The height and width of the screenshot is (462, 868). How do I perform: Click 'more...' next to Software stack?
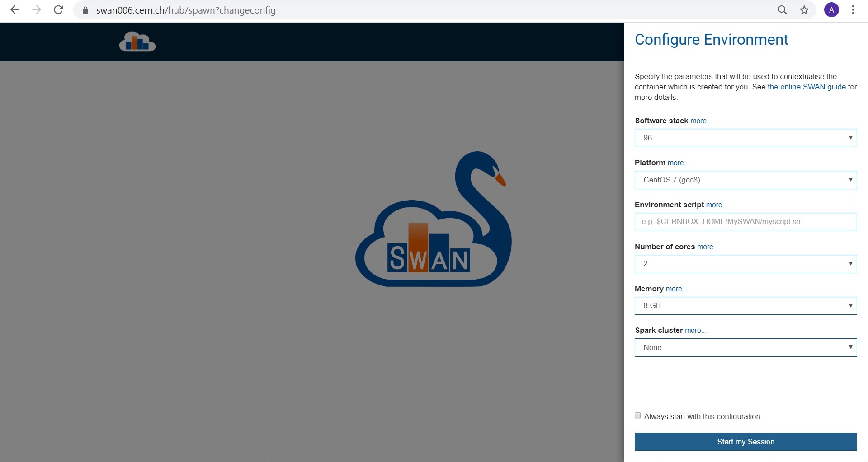coord(701,121)
